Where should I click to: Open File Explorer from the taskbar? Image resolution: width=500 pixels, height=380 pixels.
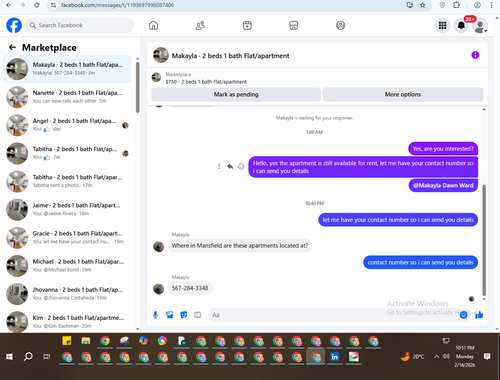coord(86,341)
